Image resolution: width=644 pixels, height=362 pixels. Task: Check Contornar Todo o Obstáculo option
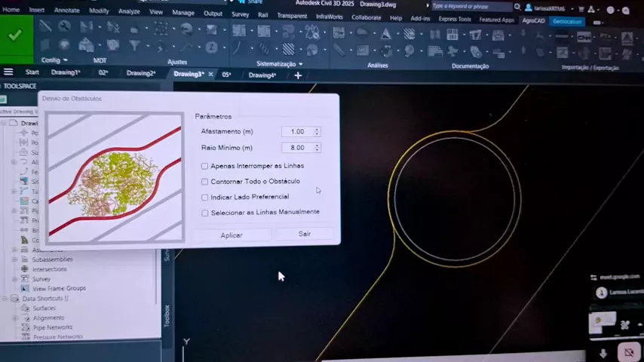click(205, 182)
